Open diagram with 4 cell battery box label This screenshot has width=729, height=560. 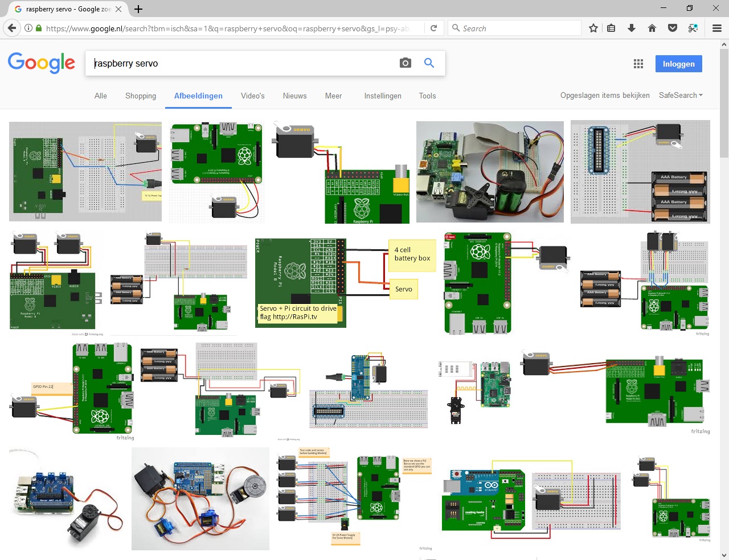pyautogui.click(x=346, y=282)
